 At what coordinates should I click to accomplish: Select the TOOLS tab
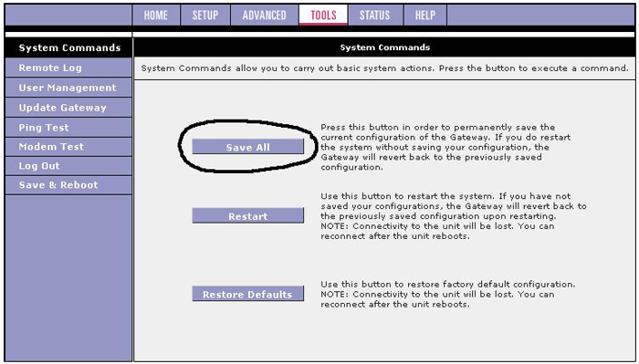pos(323,16)
